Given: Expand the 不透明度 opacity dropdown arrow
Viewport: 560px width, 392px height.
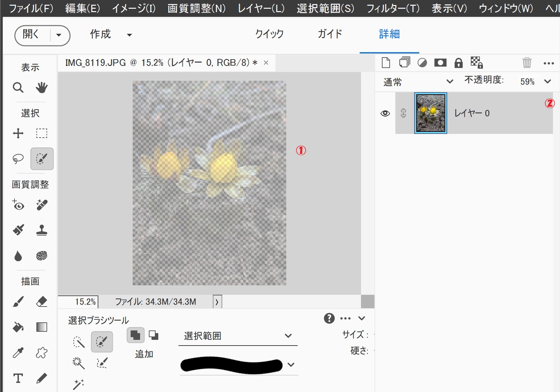Looking at the screenshot, I should point(548,81).
